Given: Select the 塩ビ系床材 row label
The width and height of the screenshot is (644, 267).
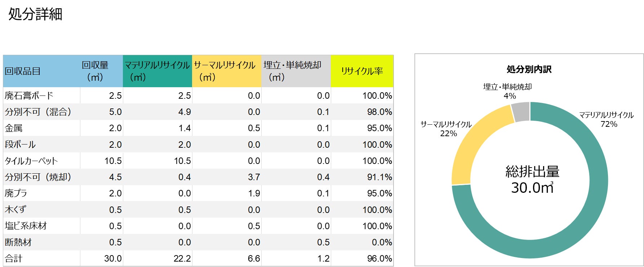Looking at the screenshot, I should point(26,226).
